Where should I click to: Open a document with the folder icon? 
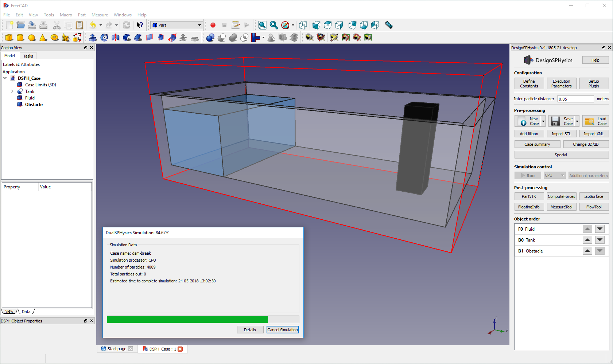coord(21,25)
